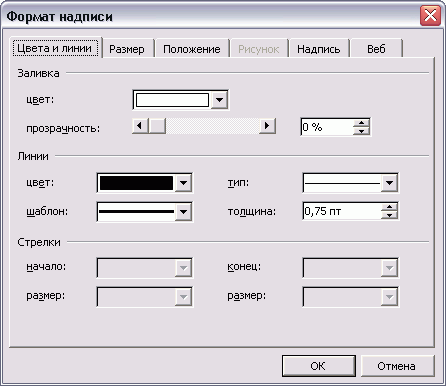Image resolution: width=446 pixels, height=386 pixels.
Task: Click the right arrow of the transparency scrollbar
Action: 267,126
